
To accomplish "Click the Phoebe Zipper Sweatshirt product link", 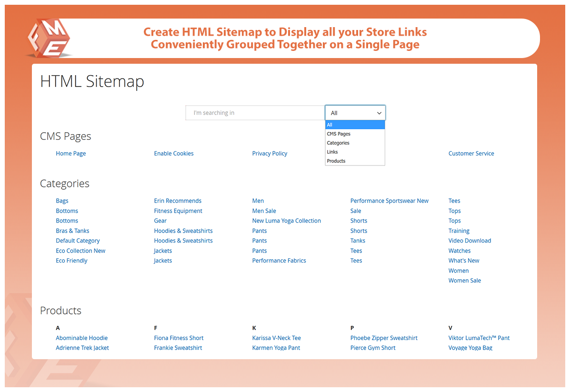I will (x=384, y=338).
